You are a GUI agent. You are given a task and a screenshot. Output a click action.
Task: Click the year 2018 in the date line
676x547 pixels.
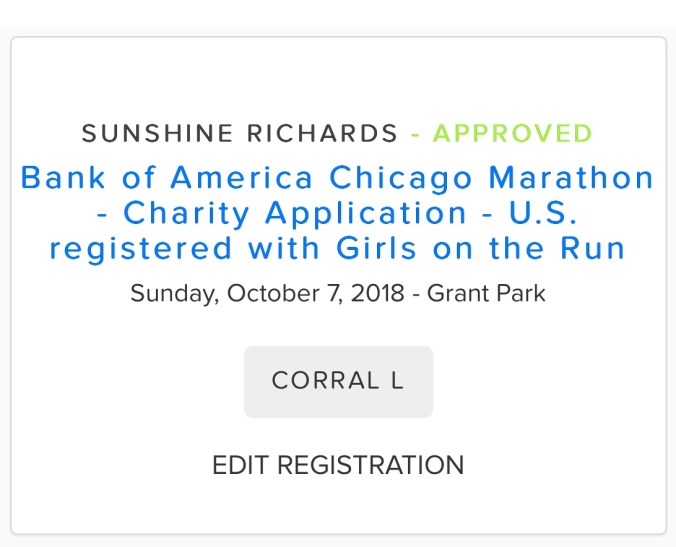point(378,294)
